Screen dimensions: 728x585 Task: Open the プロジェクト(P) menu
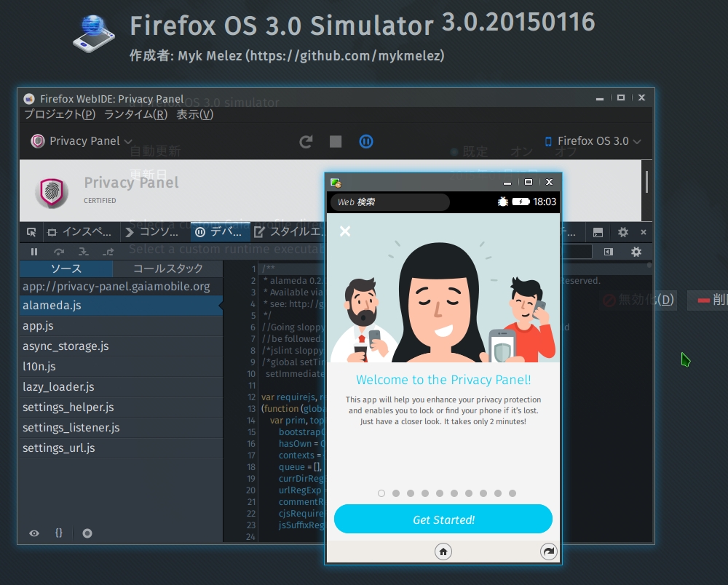(60, 114)
